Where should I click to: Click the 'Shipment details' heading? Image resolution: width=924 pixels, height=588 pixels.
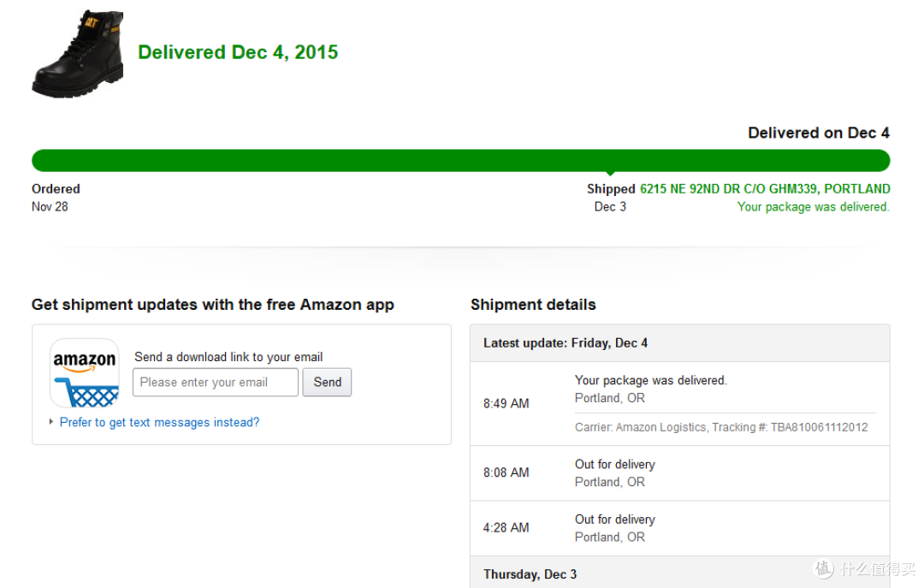click(x=533, y=305)
